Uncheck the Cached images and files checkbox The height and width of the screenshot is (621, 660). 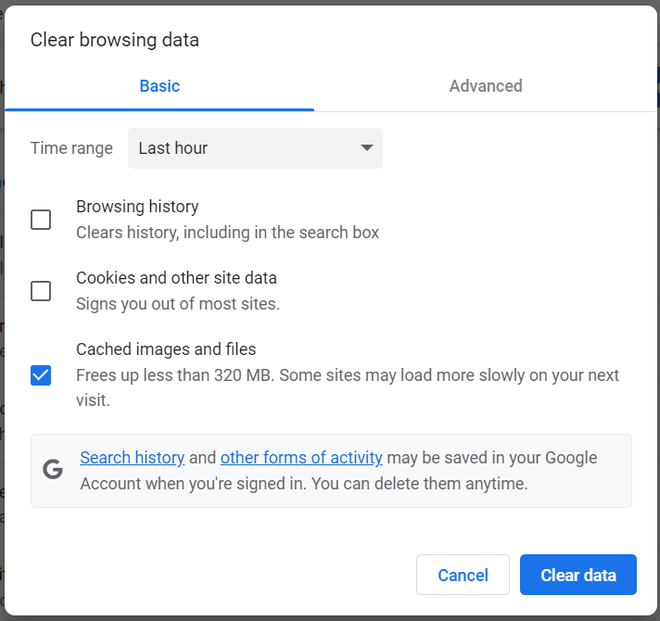tap(41, 375)
